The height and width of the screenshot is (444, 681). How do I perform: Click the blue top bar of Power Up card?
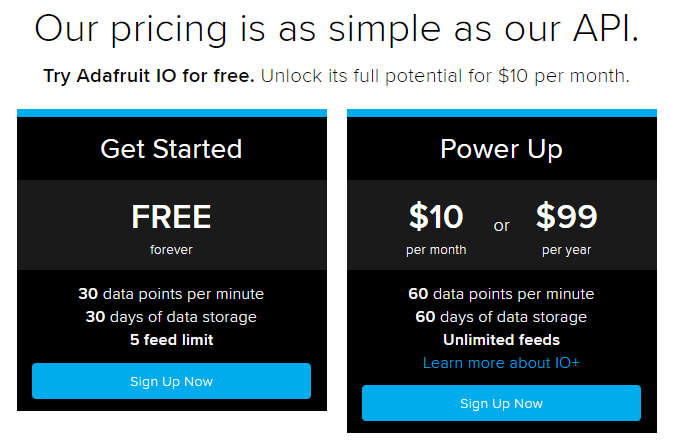(x=502, y=113)
